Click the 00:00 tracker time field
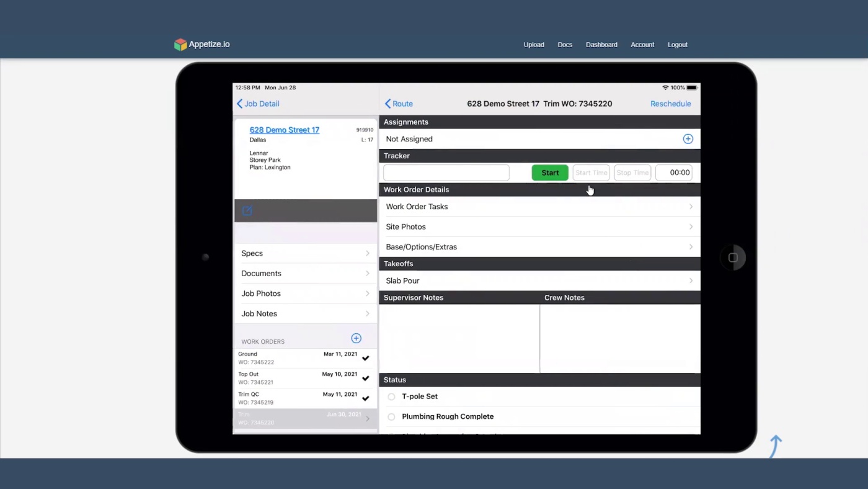Image resolution: width=868 pixels, height=489 pixels. (674, 173)
